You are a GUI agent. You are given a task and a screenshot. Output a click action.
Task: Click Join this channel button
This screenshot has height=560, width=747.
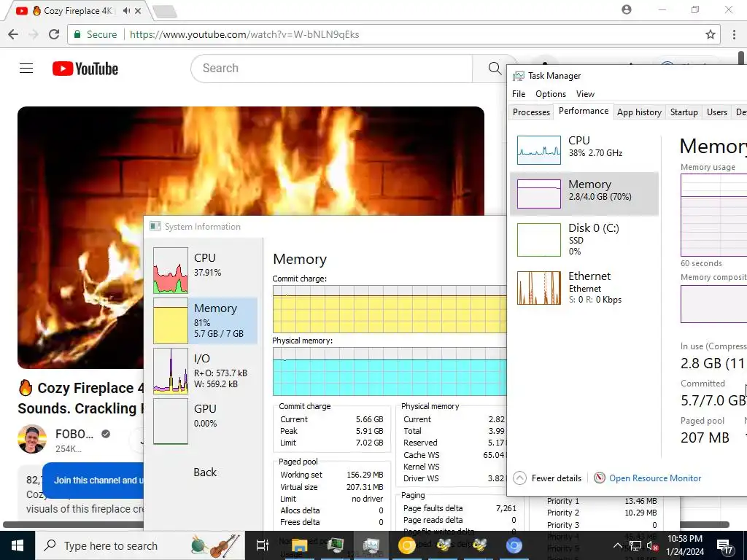[x=93, y=480]
